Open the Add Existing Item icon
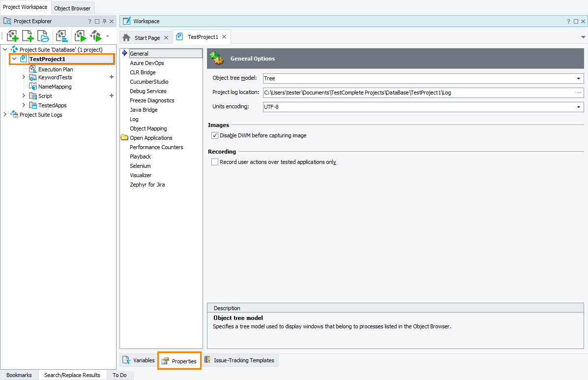Screen dimensions: 588x380 click(x=43, y=35)
